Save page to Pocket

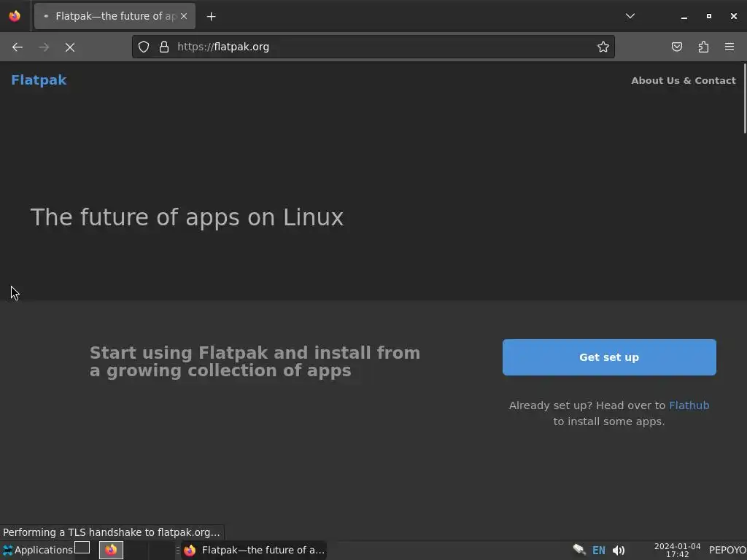coord(677,47)
